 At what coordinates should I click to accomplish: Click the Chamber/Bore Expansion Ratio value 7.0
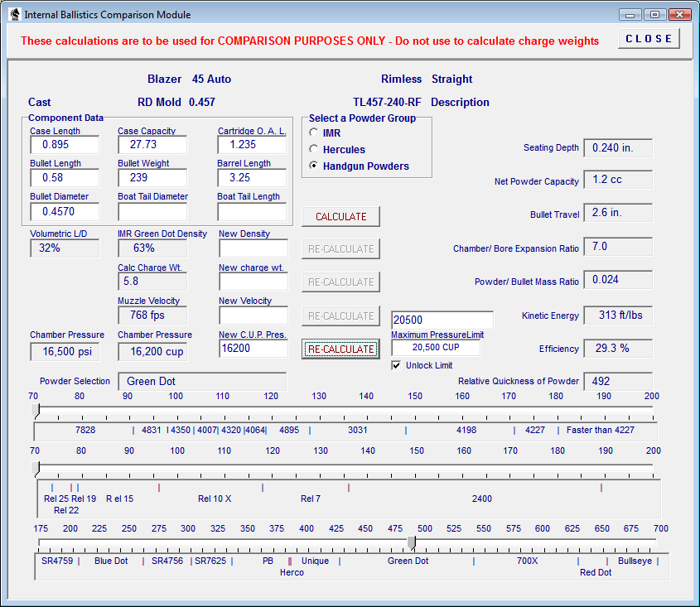pyautogui.click(x=618, y=247)
